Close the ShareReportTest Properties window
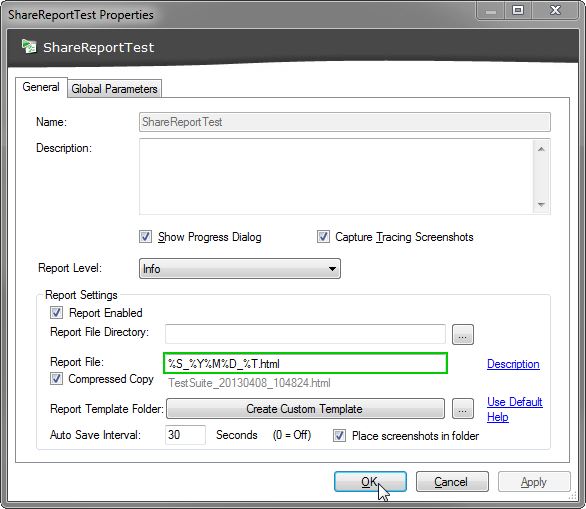The image size is (586, 509). (555, 10)
